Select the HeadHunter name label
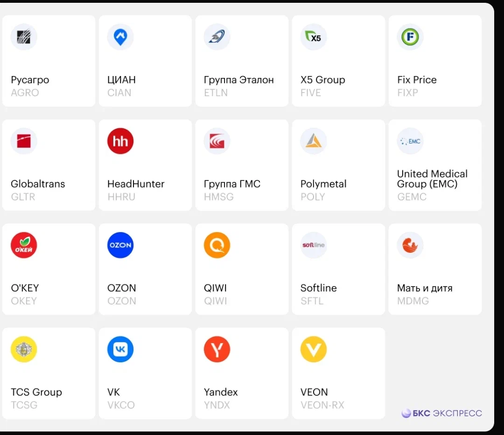Image resolution: width=504 pixels, height=435 pixels. 136,184
